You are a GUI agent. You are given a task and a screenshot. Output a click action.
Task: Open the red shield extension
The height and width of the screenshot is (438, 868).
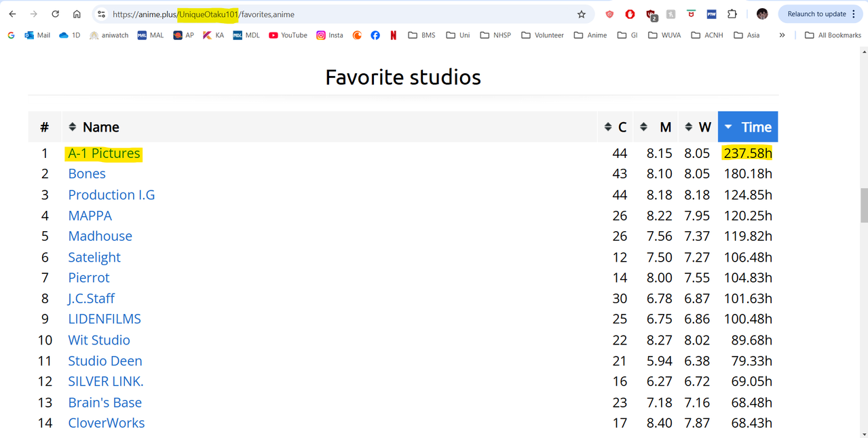609,14
